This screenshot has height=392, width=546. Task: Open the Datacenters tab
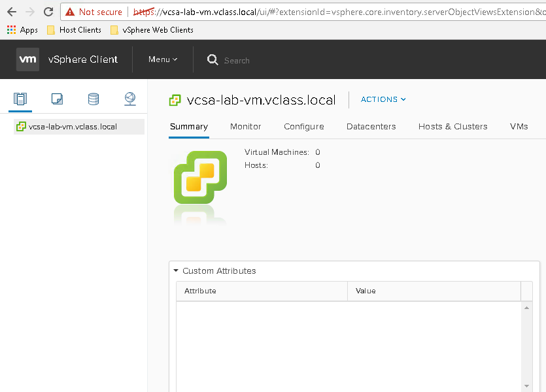coord(371,127)
